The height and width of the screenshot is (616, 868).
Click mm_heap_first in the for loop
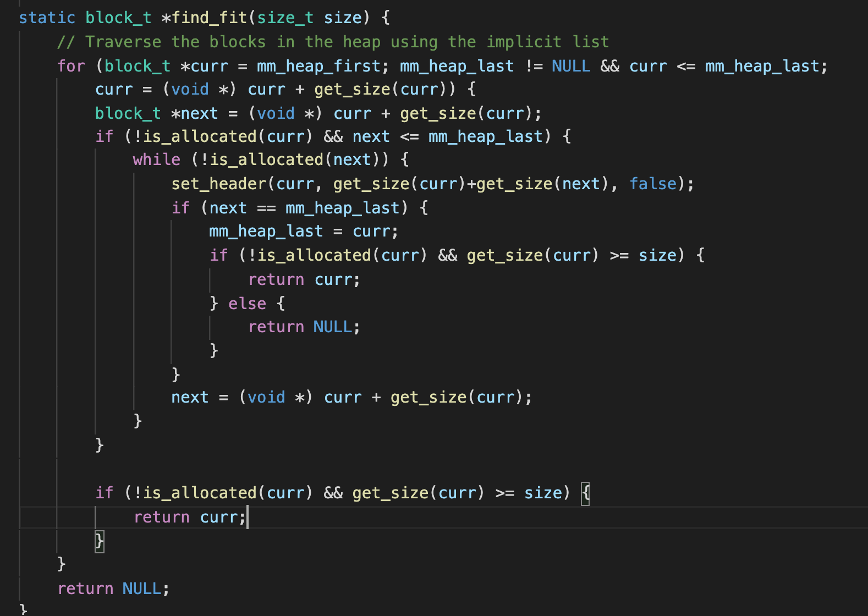click(x=318, y=66)
